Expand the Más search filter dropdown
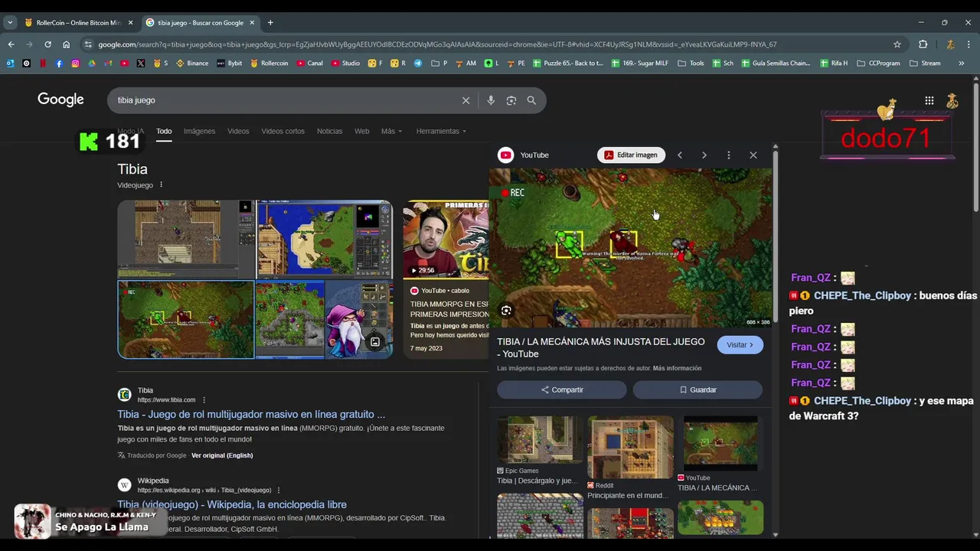Screen dimensions: 980x551 point(391,132)
